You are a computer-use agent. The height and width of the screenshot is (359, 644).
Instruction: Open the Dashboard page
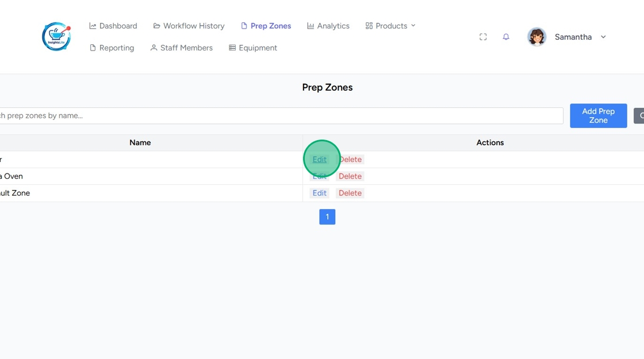click(113, 26)
